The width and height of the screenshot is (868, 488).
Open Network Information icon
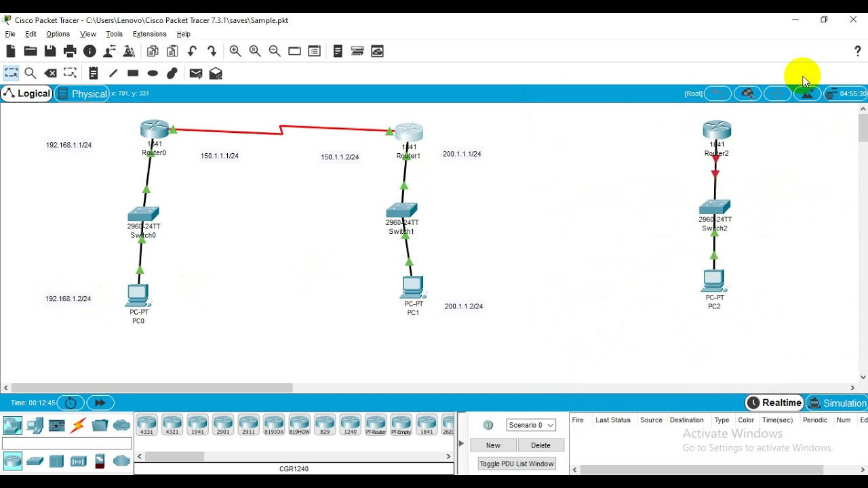(90, 52)
